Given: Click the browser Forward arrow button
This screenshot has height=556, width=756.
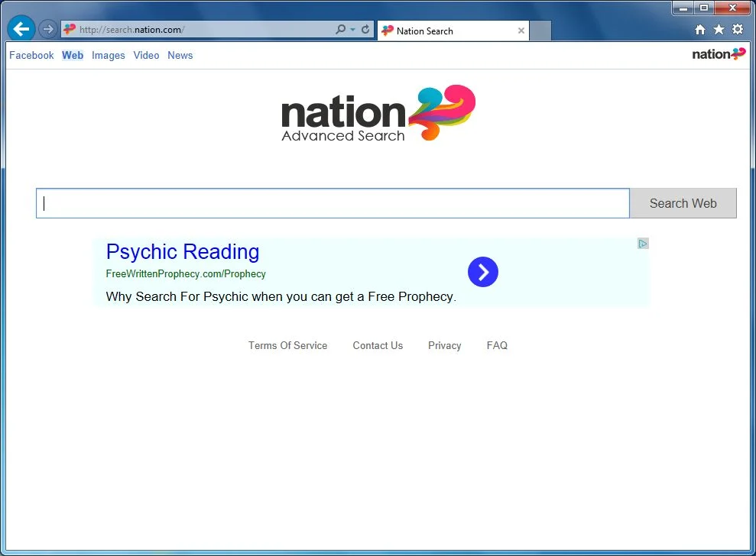Looking at the screenshot, I should (47, 29).
